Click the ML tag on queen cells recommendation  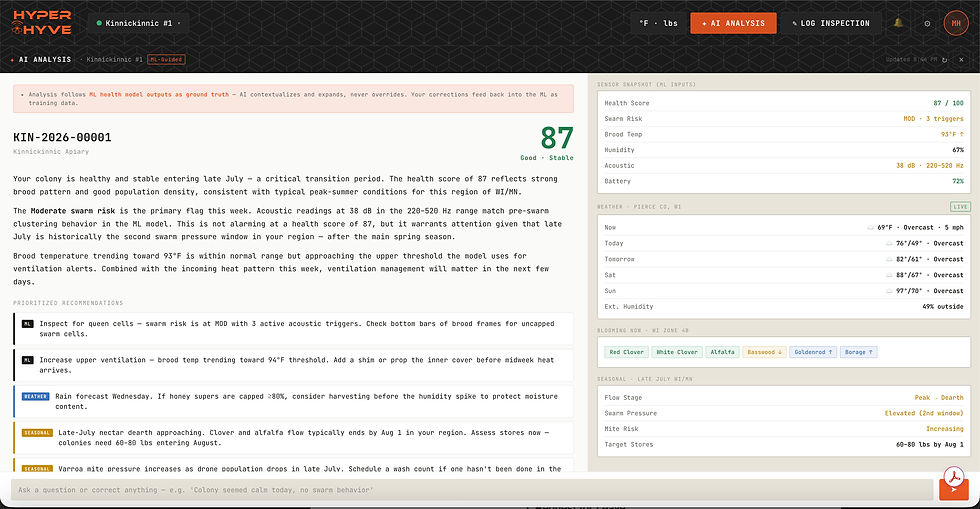click(x=28, y=324)
